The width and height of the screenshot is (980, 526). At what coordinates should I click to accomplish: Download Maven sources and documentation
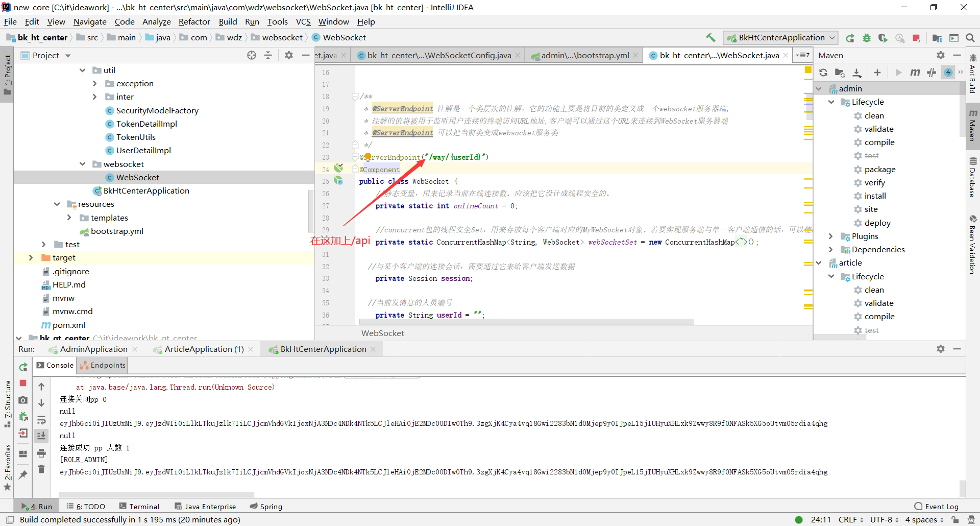click(x=857, y=73)
